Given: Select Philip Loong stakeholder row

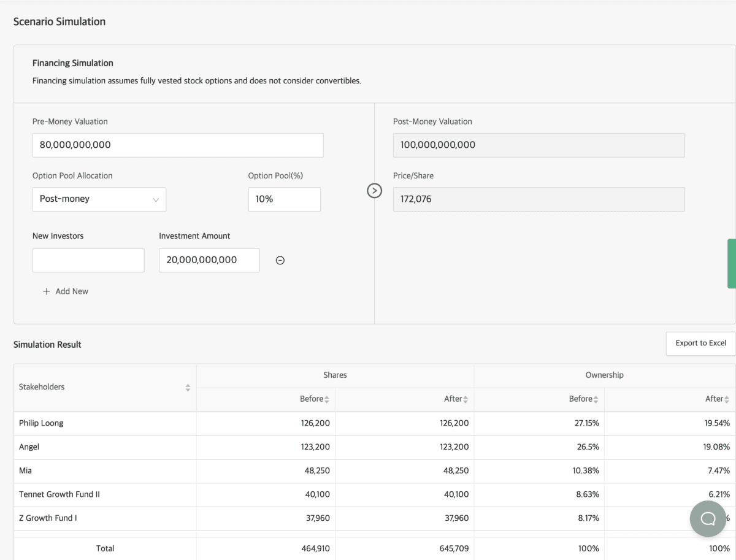Looking at the screenshot, I should [x=375, y=423].
